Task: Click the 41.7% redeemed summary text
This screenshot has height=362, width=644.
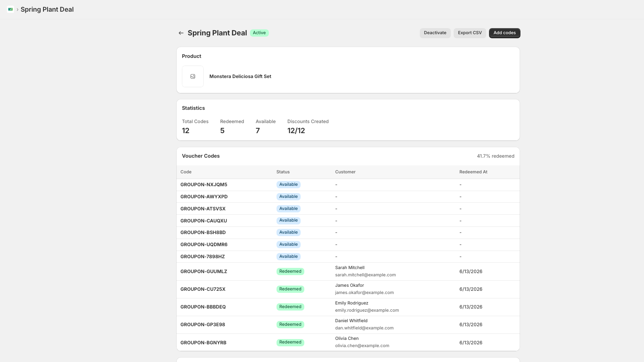Action: [495, 156]
